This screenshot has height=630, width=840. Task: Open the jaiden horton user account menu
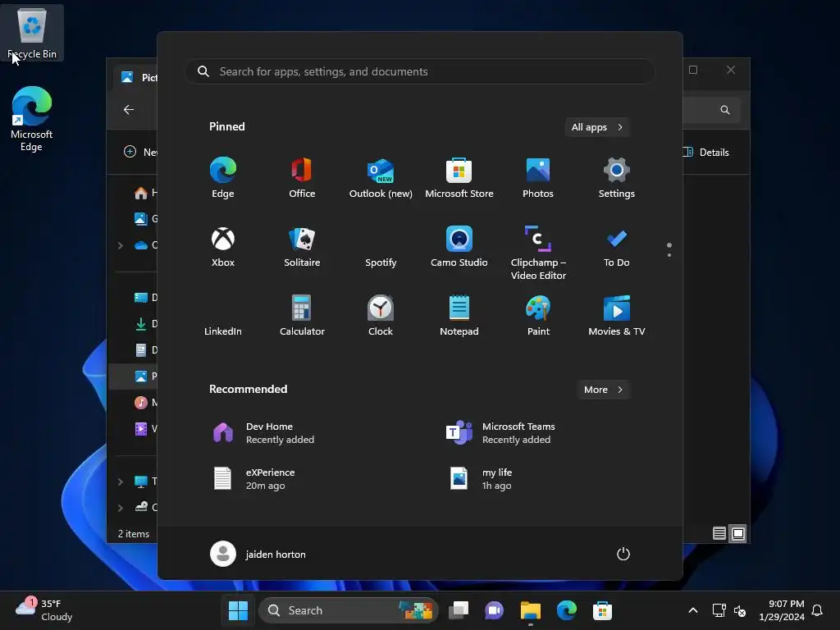click(258, 554)
